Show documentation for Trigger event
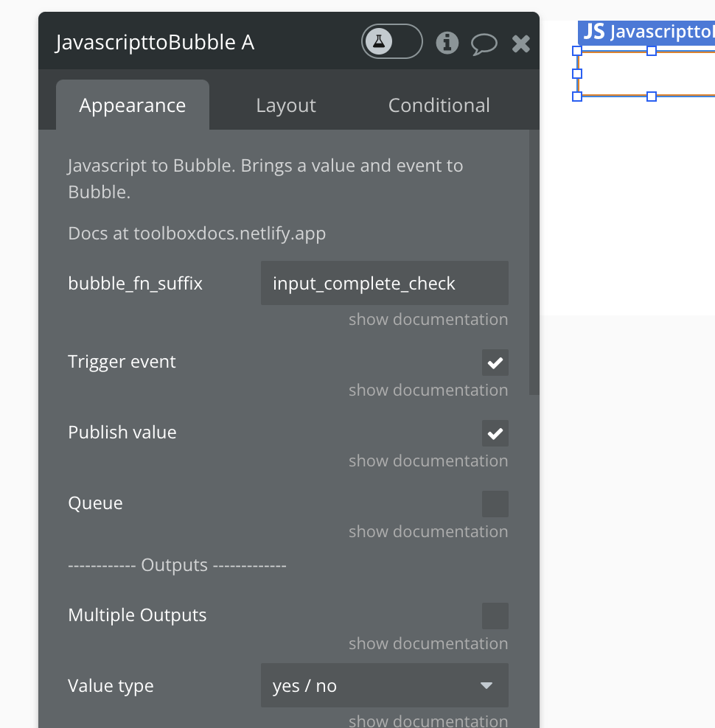 coord(428,390)
